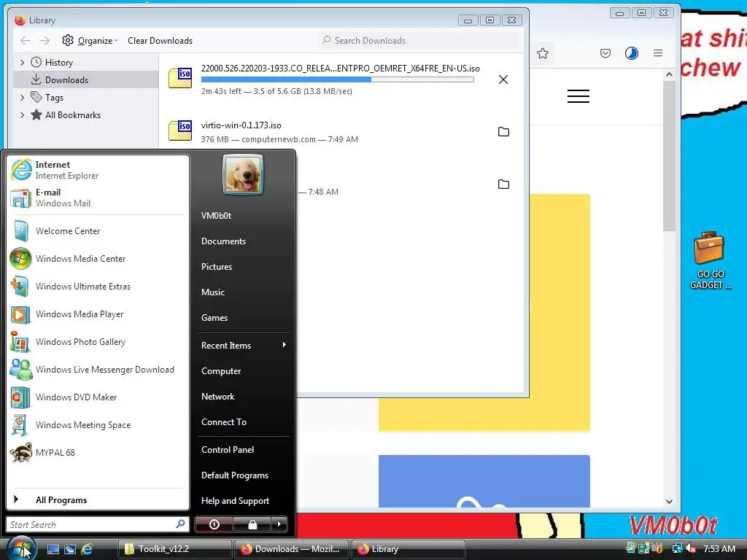The width and height of the screenshot is (747, 560).
Task: Click the All Bookmarks star icon
Action: click(36, 114)
